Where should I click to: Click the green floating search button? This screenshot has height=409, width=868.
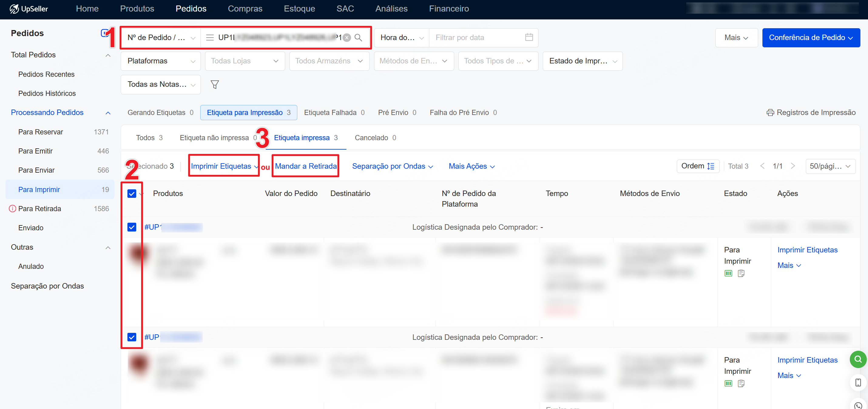(858, 360)
